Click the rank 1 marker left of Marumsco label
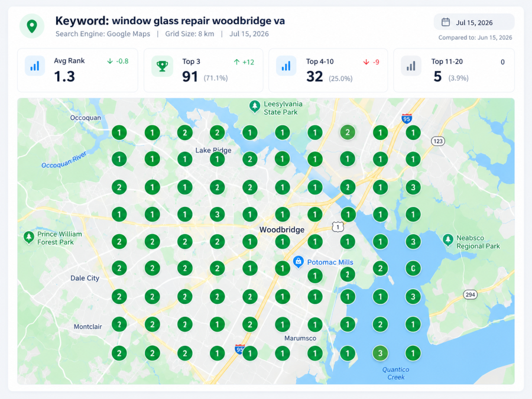The height and width of the screenshot is (399, 532). click(x=283, y=325)
